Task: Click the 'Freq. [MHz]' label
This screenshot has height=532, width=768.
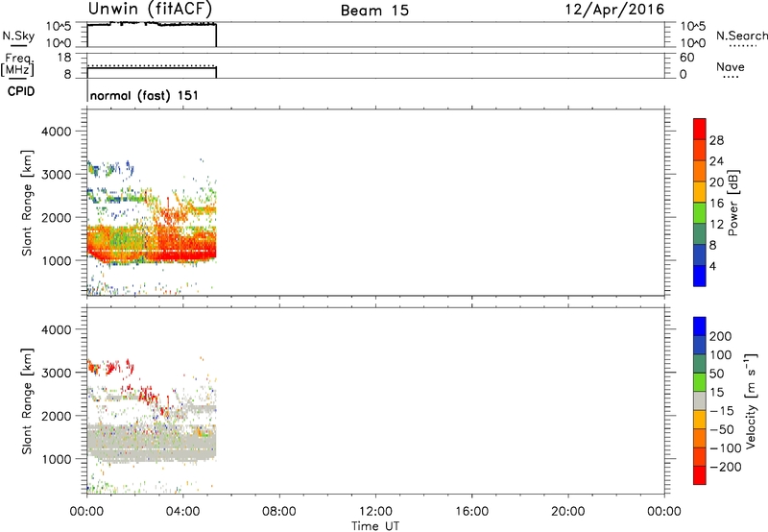Action: pyautogui.click(x=18, y=64)
